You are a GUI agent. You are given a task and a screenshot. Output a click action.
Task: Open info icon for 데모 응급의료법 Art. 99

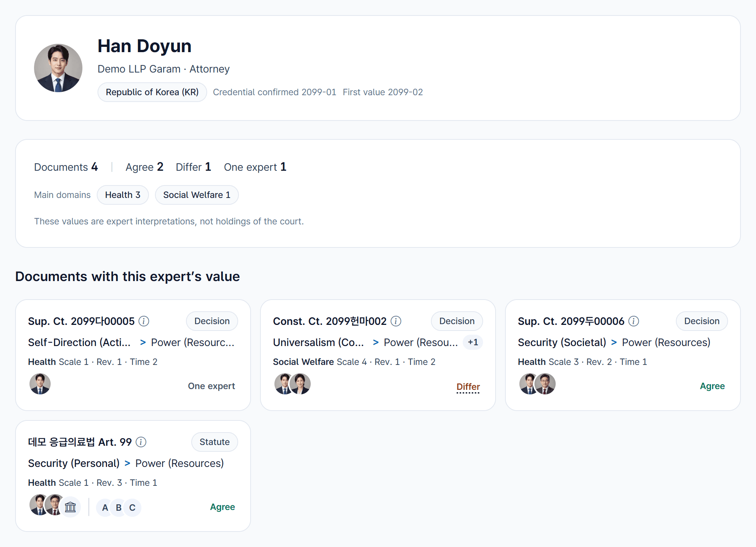pyautogui.click(x=141, y=442)
